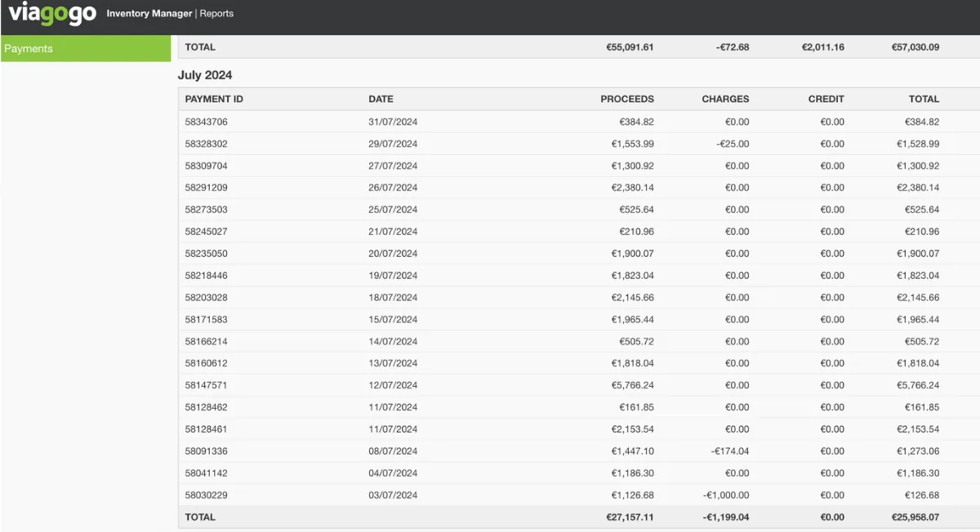Select the Payments sidebar tab
The width and height of the screenshot is (980, 532).
pyautogui.click(x=86, y=49)
